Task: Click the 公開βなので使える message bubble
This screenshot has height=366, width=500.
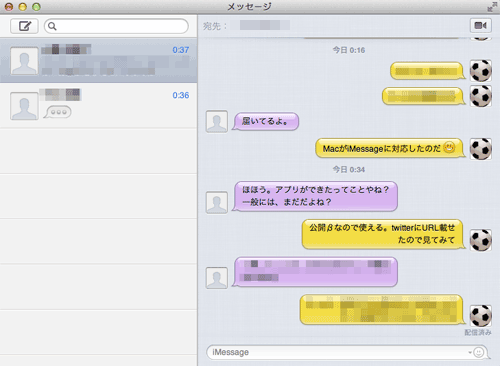Action: coord(384,234)
